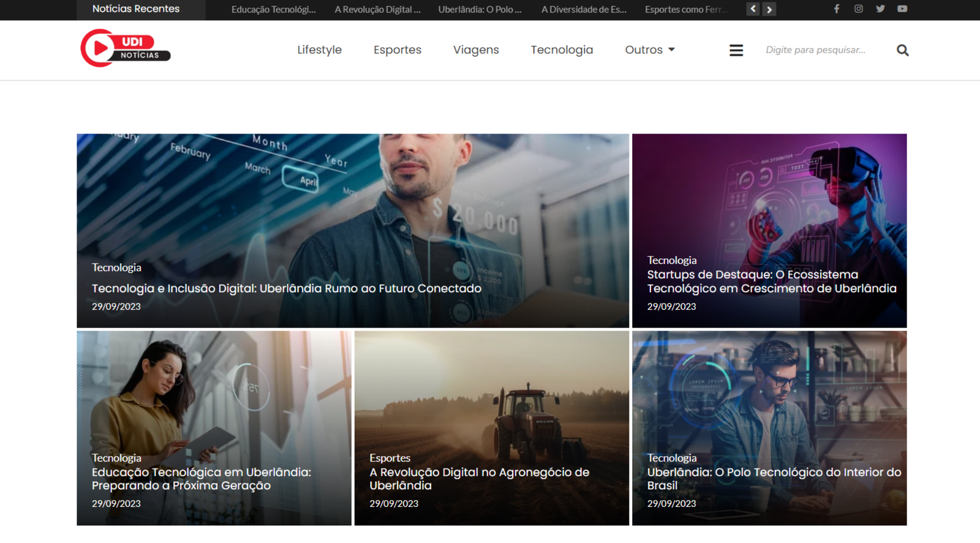
Task: Expand the Outros dropdown menu
Action: (649, 50)
